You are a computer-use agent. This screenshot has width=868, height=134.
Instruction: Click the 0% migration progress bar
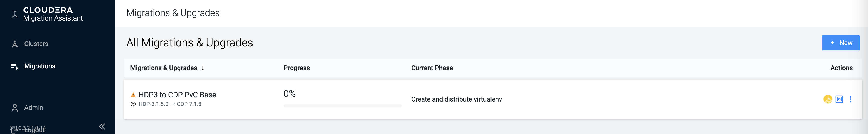pos(342,106)
